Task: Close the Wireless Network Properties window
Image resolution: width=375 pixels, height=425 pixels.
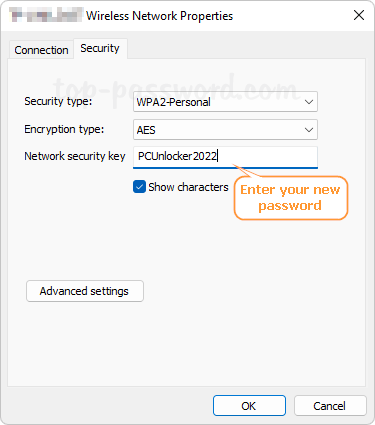Action: (x=359, y=15)
